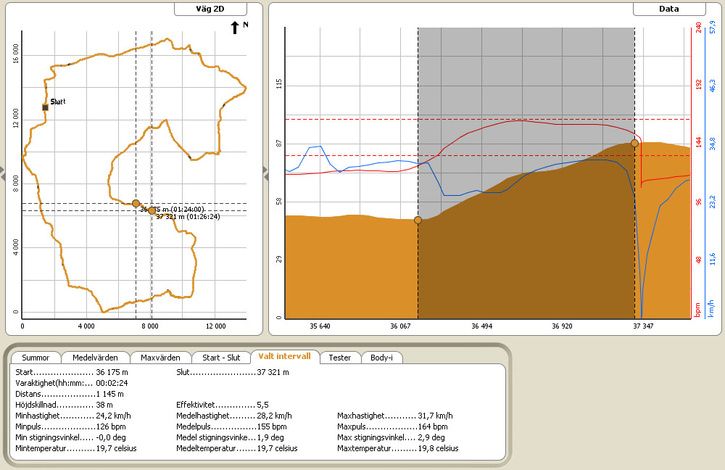Collapse the map panel with left-edge arrow

(2, 173)
